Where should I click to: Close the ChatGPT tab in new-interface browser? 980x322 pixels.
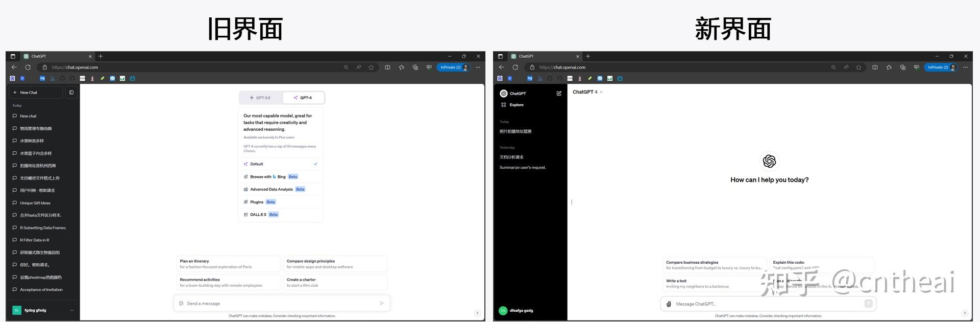tap(578, 56)
